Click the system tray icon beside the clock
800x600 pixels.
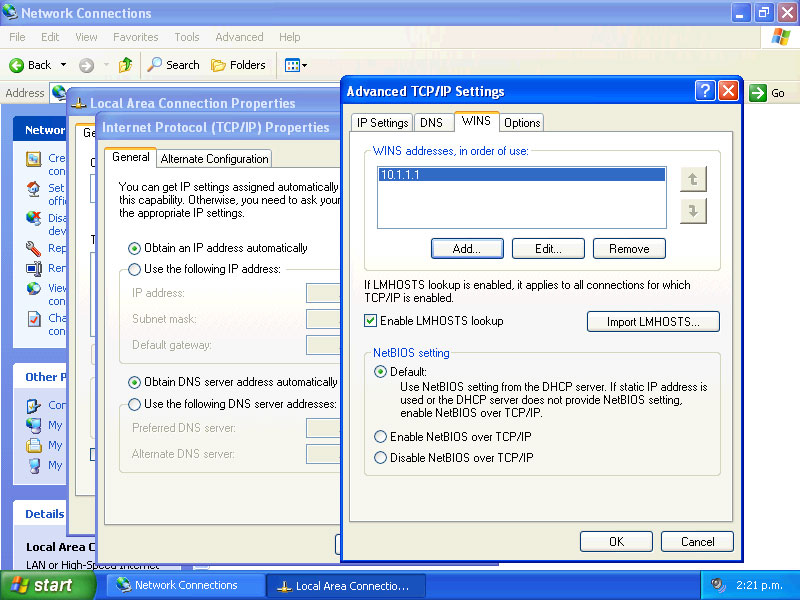coord(718,585)
